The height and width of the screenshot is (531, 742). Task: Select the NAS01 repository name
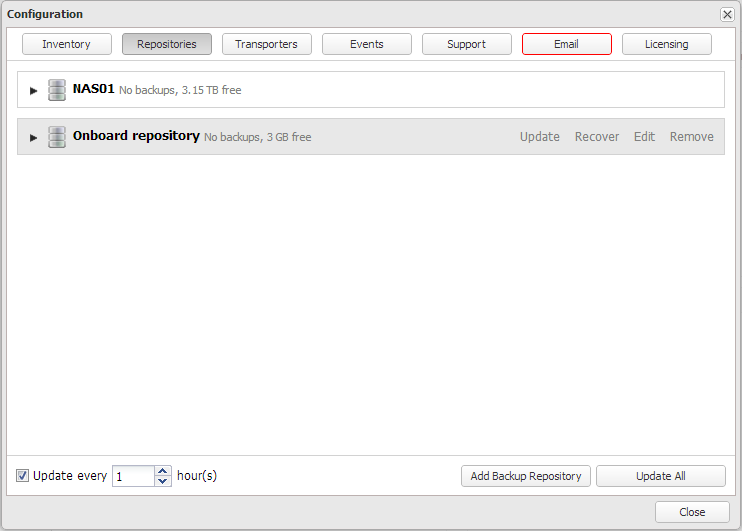click(94, 89)
